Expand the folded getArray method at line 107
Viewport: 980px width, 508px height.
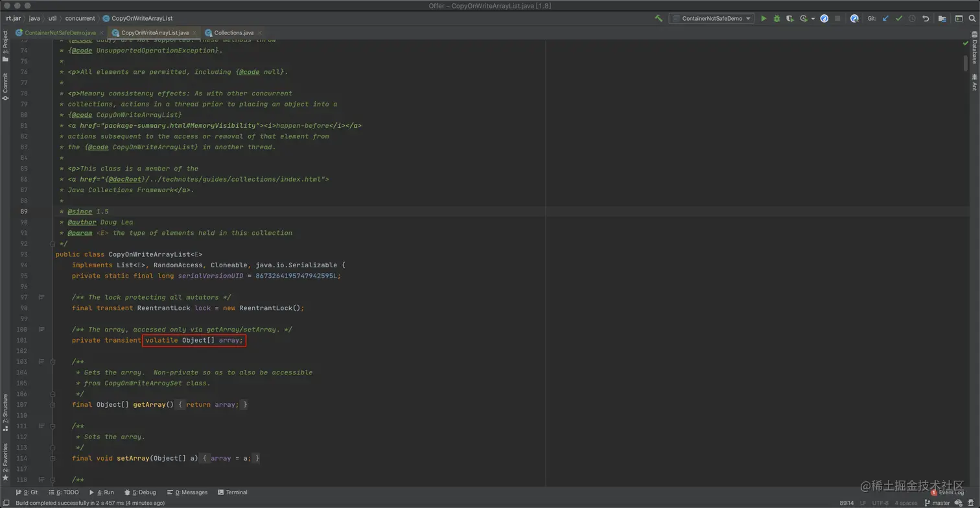[x=52, y=404]
